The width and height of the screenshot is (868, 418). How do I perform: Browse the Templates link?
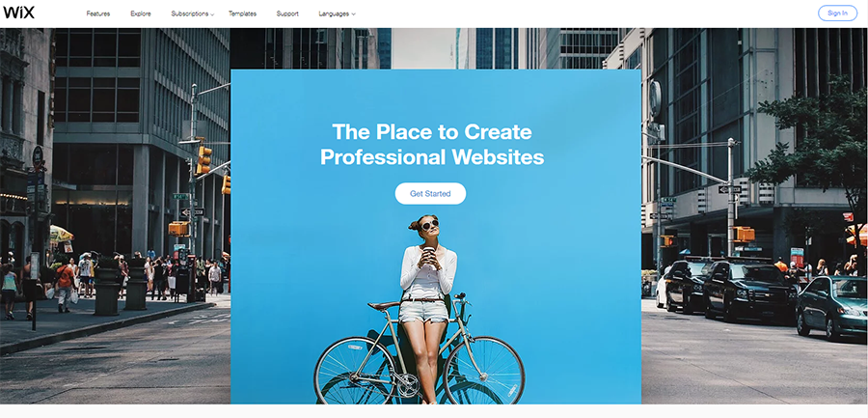pos(242,14)
